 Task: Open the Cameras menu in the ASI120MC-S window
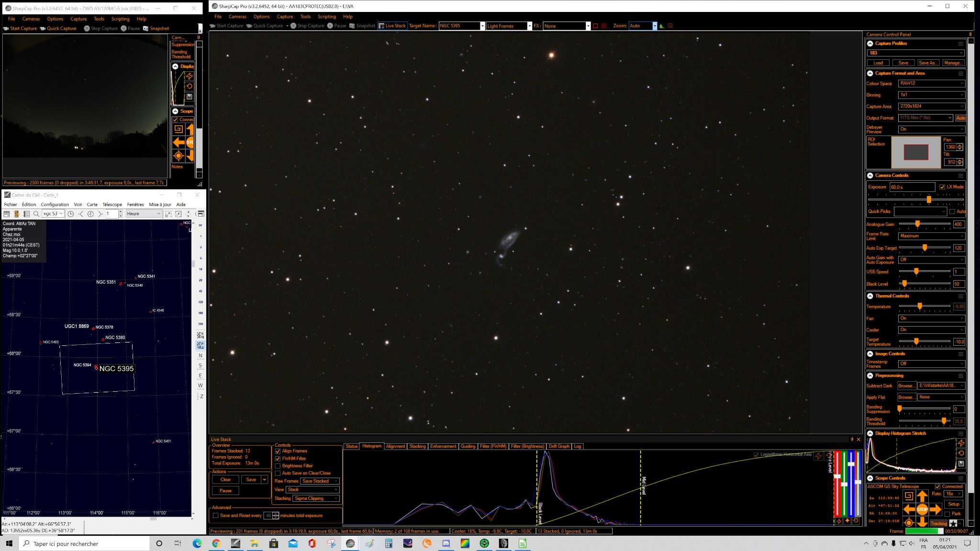click(31, 19)
